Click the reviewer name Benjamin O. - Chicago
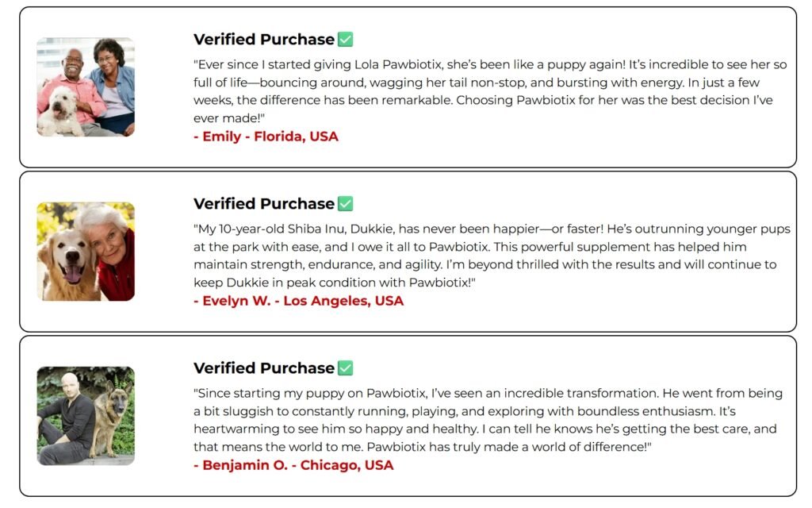Image resolution: width=812 pixels, height=508 pixels. tap(293, 465)
